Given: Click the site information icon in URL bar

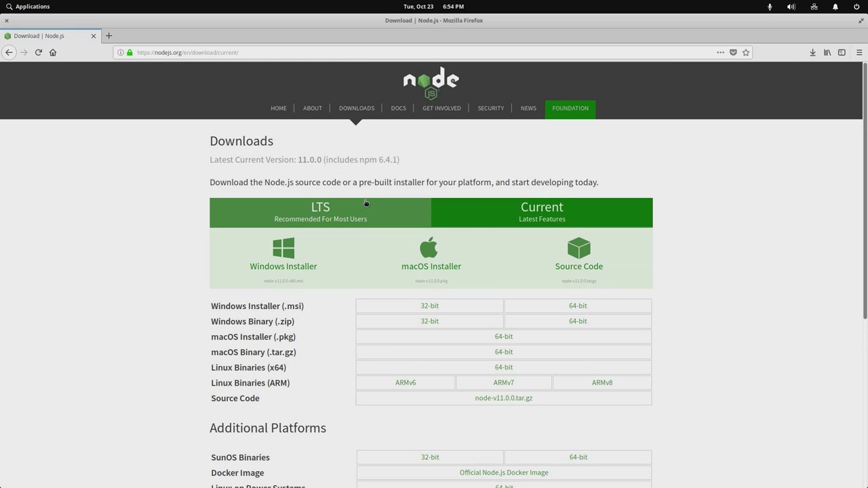Looking at the screenshot, I should point(121,52).
